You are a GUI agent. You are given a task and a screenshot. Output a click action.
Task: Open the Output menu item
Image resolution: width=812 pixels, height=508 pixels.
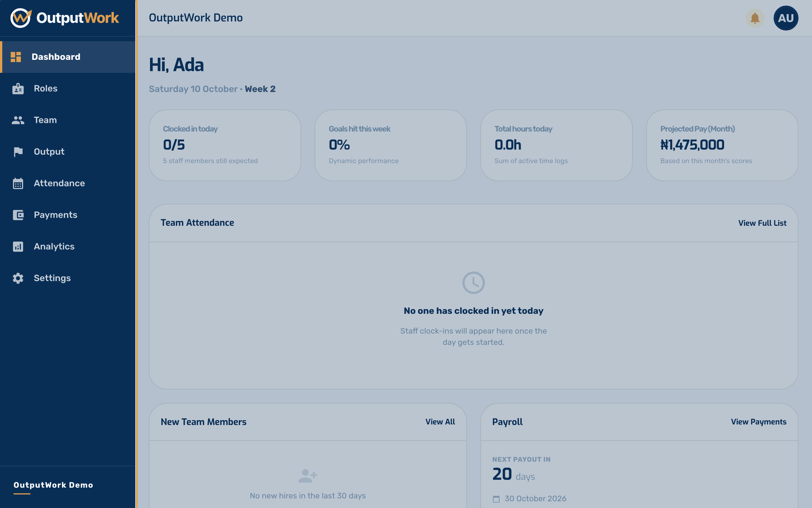(68, 152)
